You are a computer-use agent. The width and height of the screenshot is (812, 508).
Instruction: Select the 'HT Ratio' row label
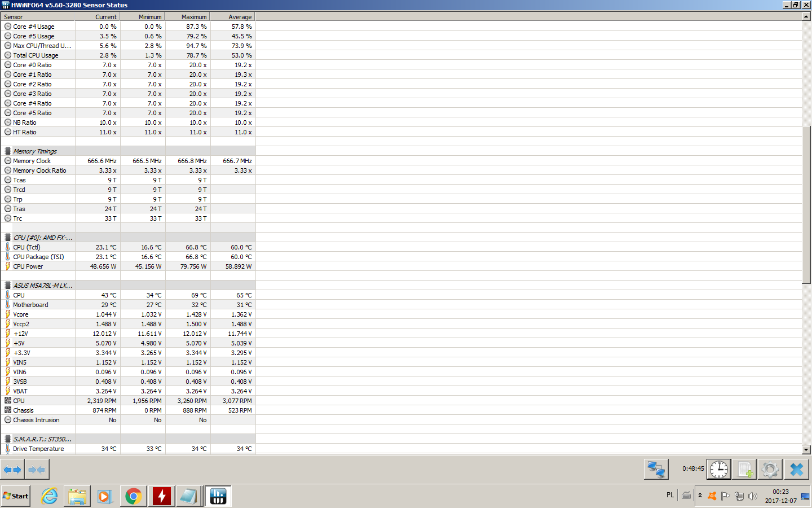coord(25,132)
